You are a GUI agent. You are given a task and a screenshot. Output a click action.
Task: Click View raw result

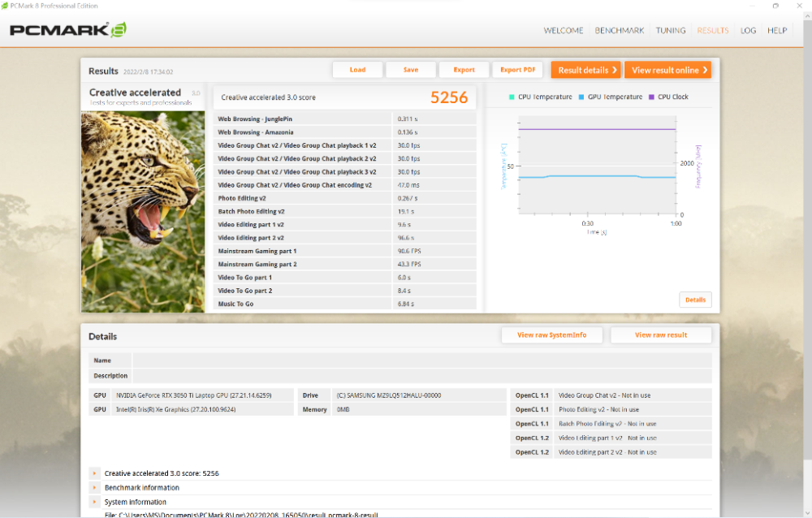tap(661, 335)
